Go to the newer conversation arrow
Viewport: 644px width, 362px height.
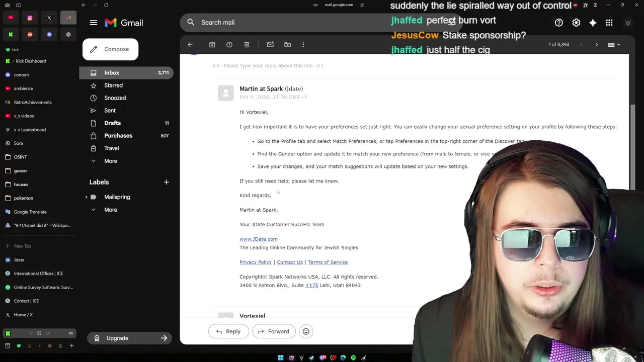[581, 45]
